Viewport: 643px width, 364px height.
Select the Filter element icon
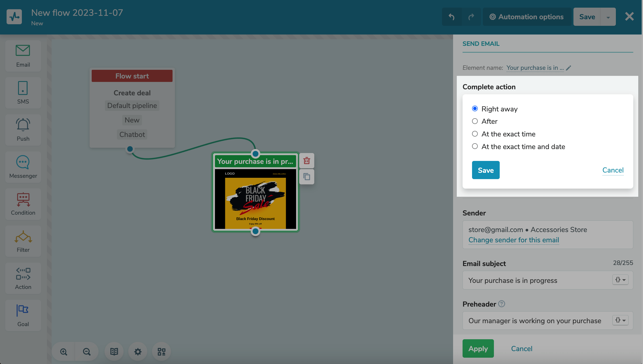point(23,237)
